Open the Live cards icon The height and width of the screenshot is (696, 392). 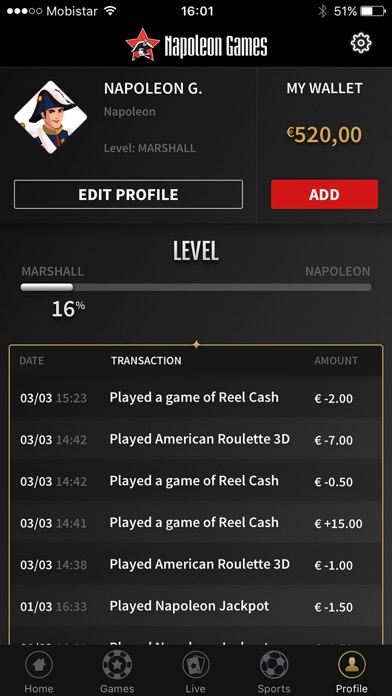point(196,664)
